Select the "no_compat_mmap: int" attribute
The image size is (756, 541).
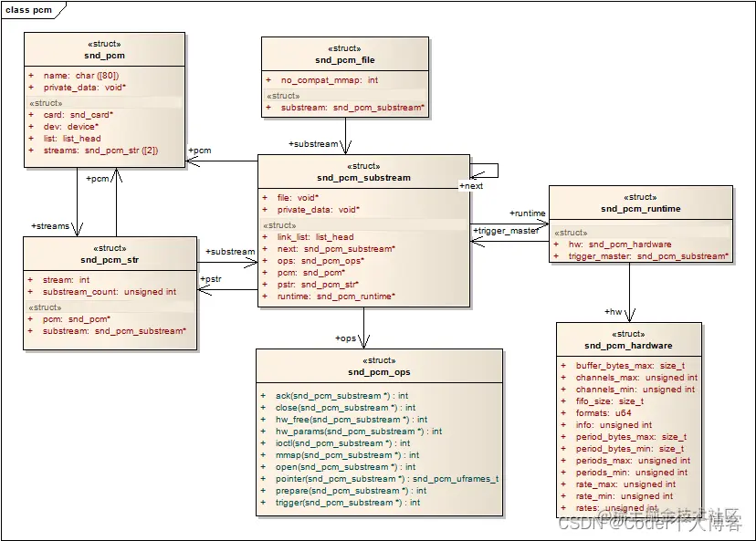330,80
